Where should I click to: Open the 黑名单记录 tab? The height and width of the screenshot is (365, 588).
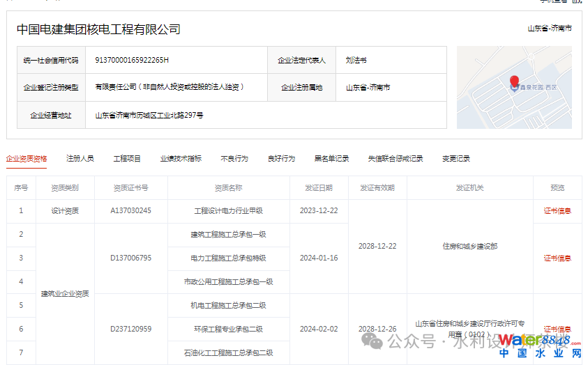[331, 159]
